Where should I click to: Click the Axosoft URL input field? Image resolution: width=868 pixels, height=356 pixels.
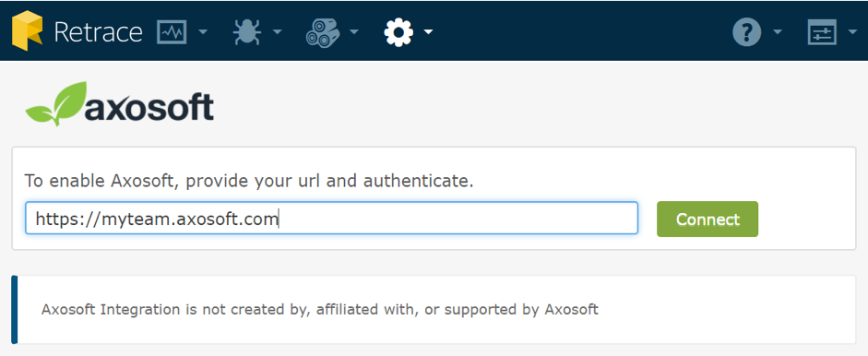pyautogui.click(x=331, y=219)
